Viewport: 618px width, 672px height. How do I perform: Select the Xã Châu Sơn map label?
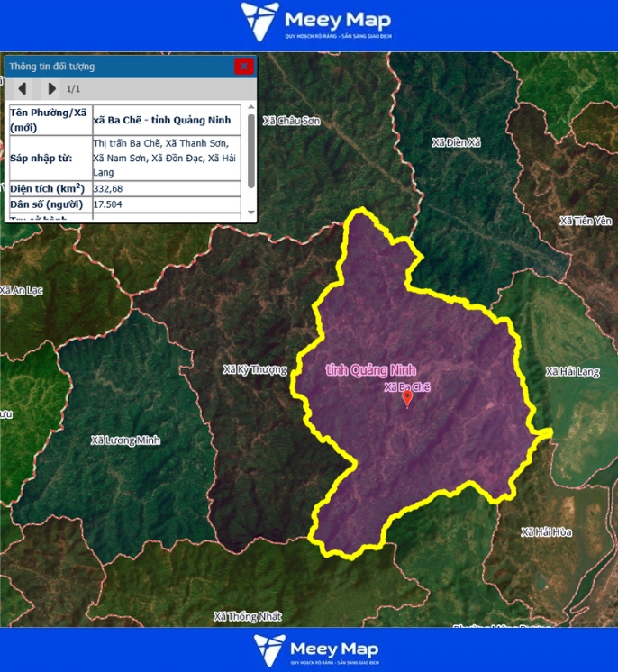click(291, 121)
